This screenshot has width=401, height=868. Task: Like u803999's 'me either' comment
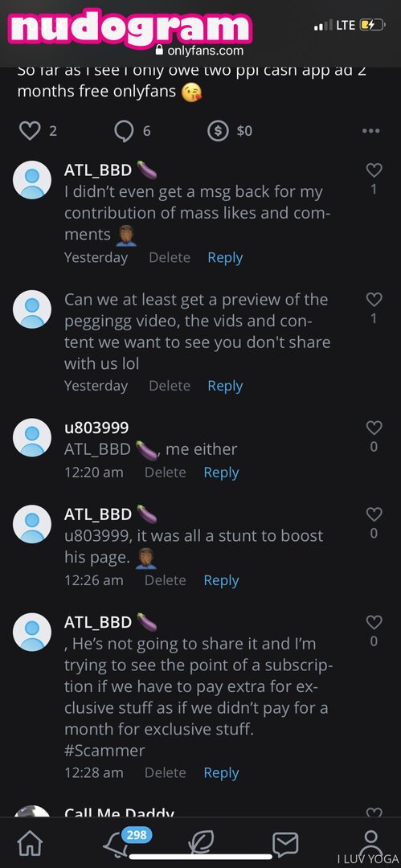pyautogui.click(x=374, y=428)
